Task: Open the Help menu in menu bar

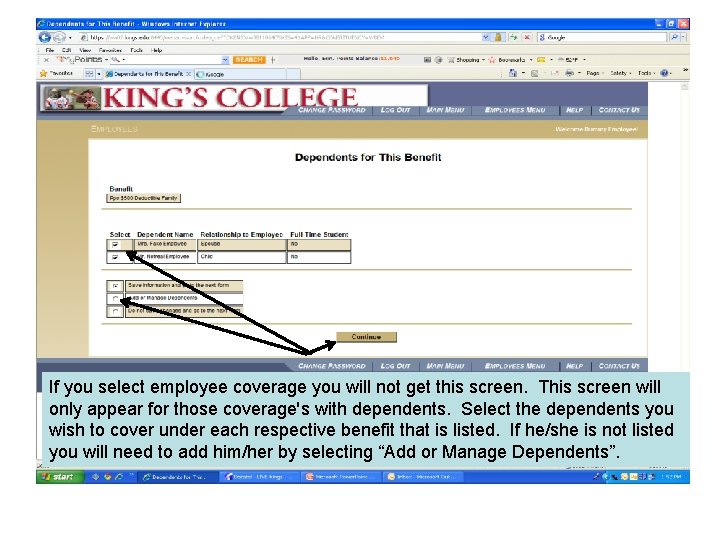Action: [x=157, y=50]
